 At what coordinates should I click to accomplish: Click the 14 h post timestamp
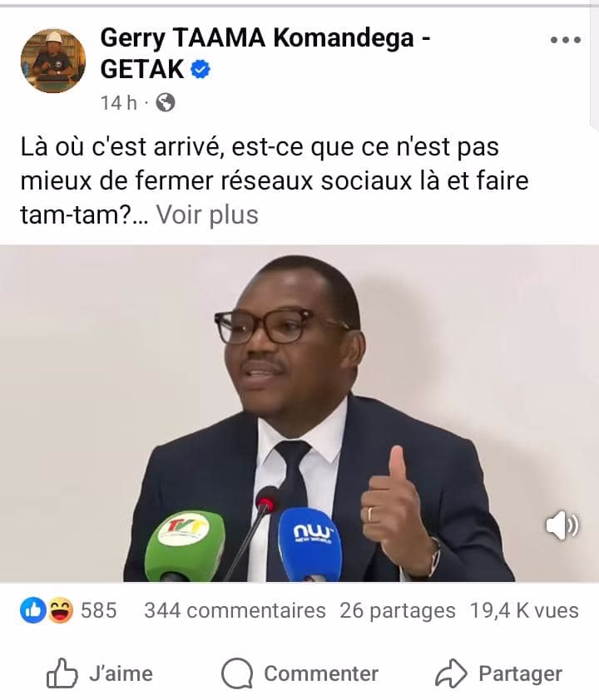118,103
